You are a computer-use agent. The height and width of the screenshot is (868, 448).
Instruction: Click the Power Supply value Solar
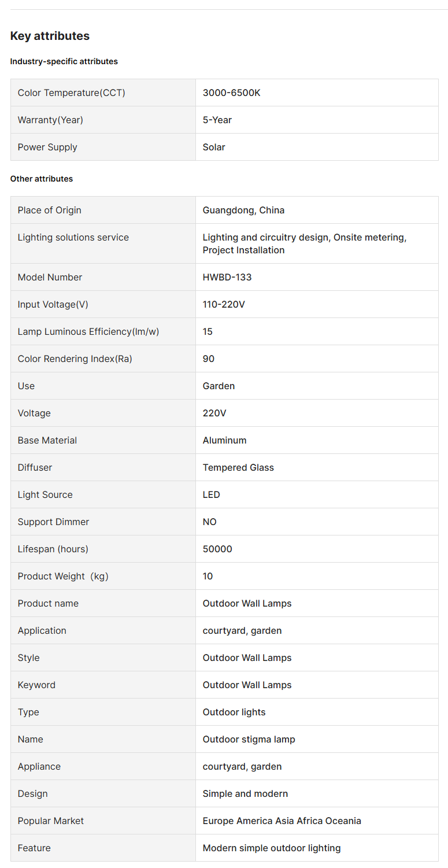(214, 147)
